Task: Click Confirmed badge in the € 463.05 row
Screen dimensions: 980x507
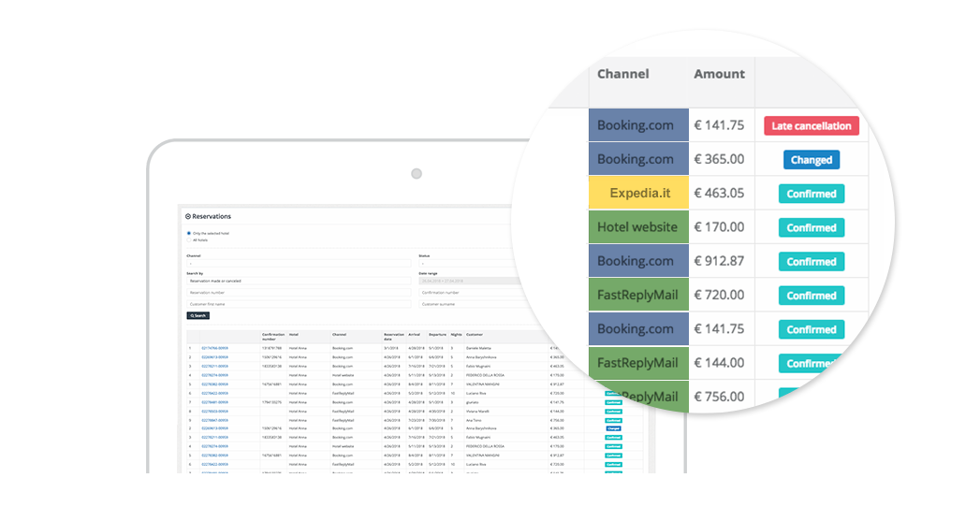Action: [x=812, y=194]
